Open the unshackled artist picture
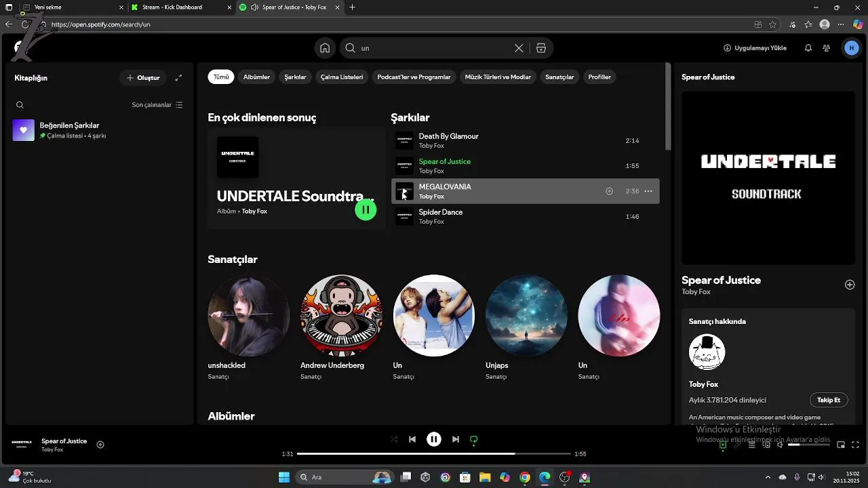The height and width of the screenshot is (488, 868). pyautogui.click(x=249, y=315)
